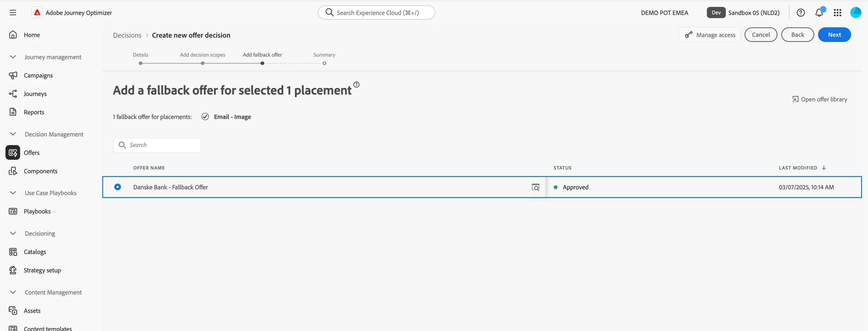Open the hamburger navigation menu
This screenshot has width=868, height=331.
click(13, 13)
